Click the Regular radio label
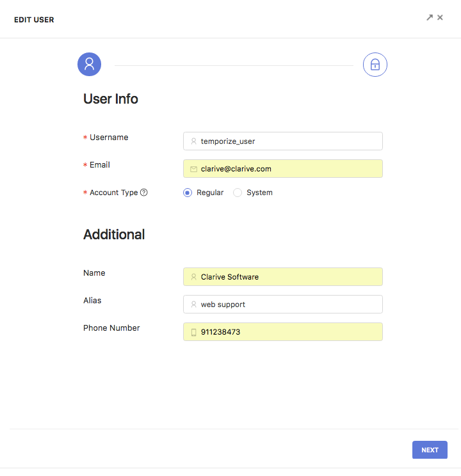461x476 pixels. 210,193
